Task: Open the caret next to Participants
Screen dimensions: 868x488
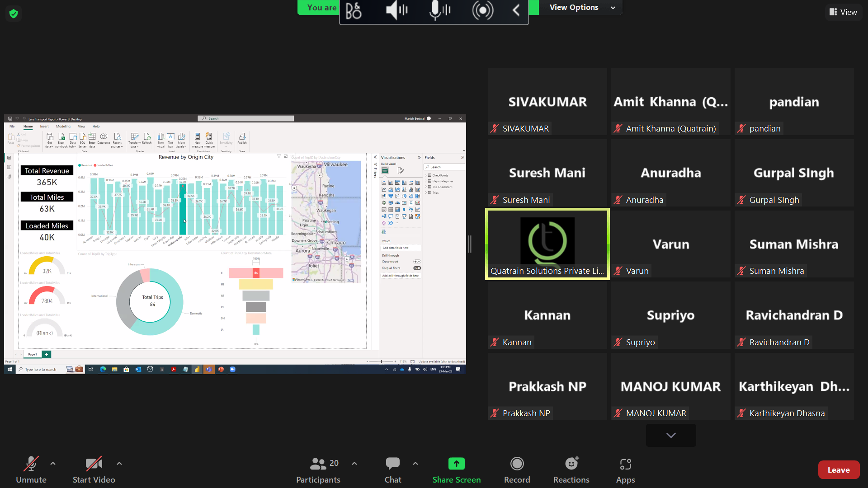Action: pos(354,464)
